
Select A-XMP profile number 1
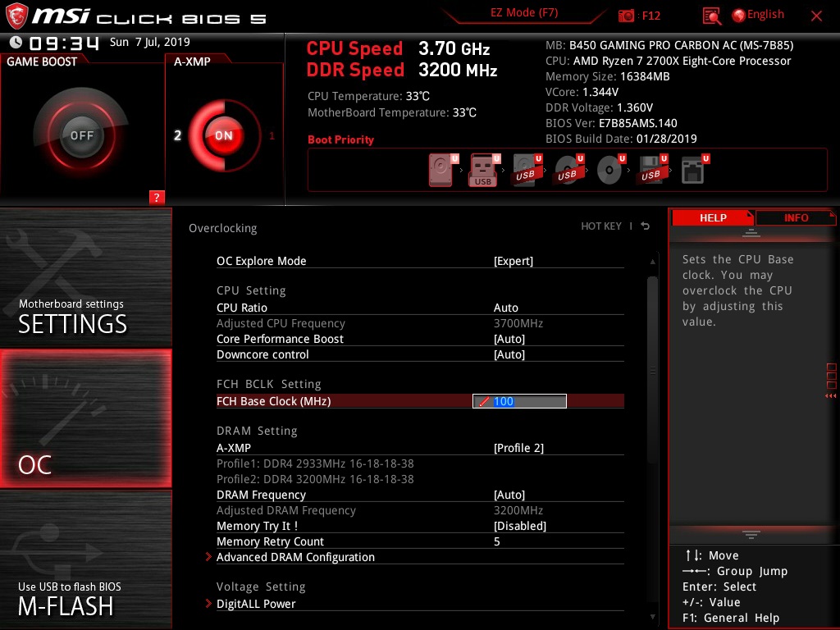272,136
